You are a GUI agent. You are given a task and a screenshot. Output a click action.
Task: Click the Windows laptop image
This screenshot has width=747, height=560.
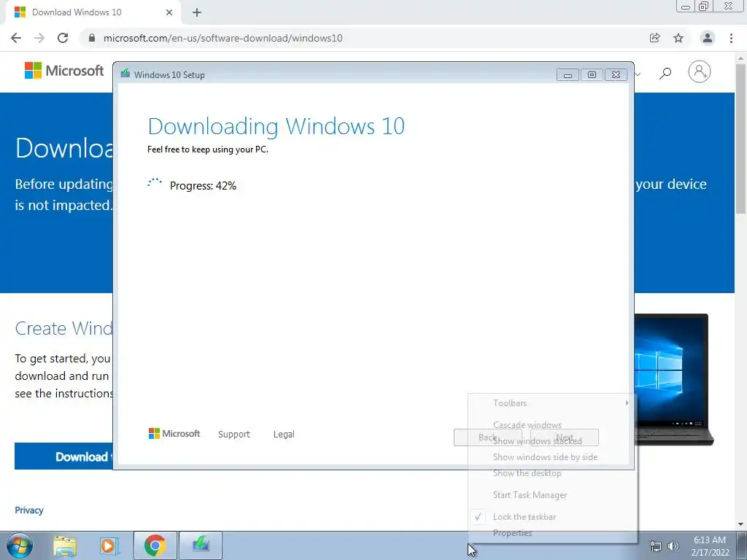pos(673,379)
